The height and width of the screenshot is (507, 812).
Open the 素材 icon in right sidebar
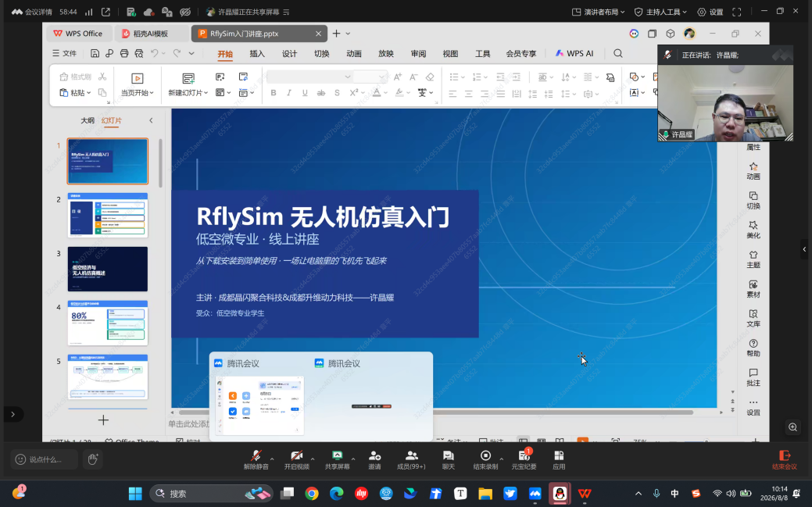[753, 289]
